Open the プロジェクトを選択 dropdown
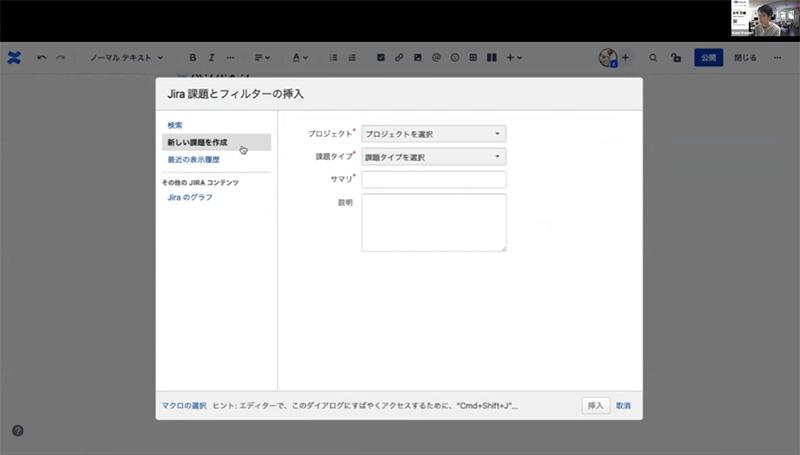Viewport: 800px width, 455px height. pos(433,133)
